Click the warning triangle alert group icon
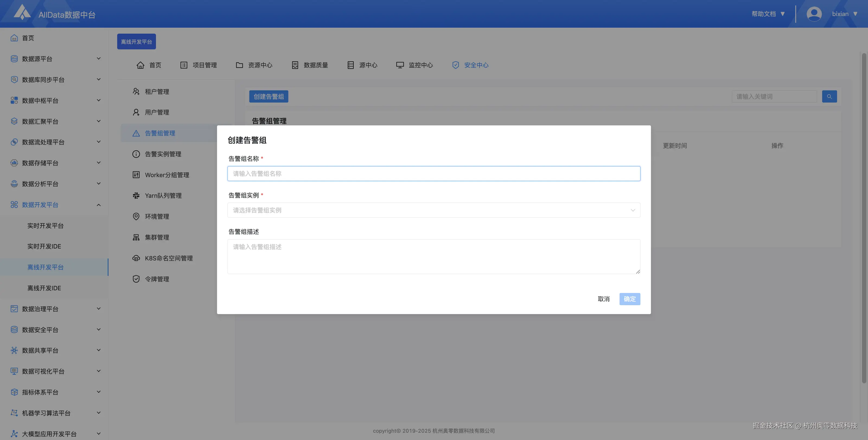The image size is (868, 440). 136,133
